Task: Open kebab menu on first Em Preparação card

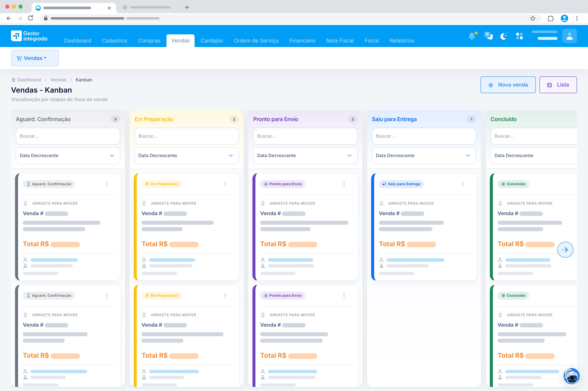Action: pyautogui.click(x=225, y=184)
